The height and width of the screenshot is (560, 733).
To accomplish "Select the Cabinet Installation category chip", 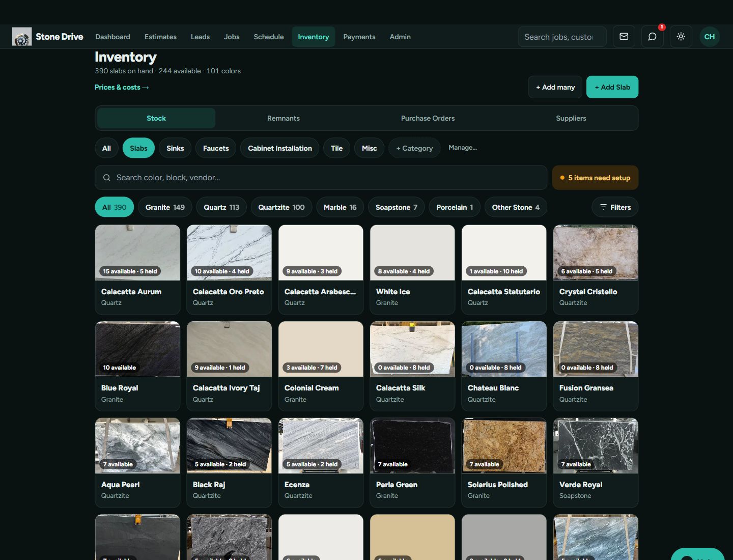I will (280, 148).
